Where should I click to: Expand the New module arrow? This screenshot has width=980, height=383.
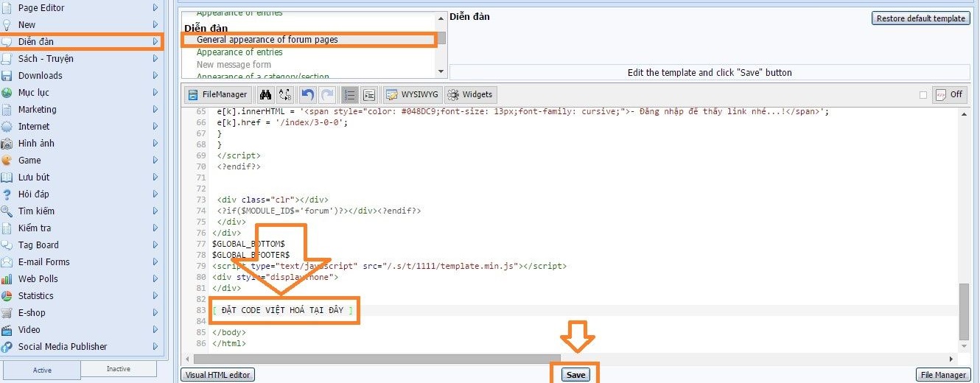click(x=155, y=24)
